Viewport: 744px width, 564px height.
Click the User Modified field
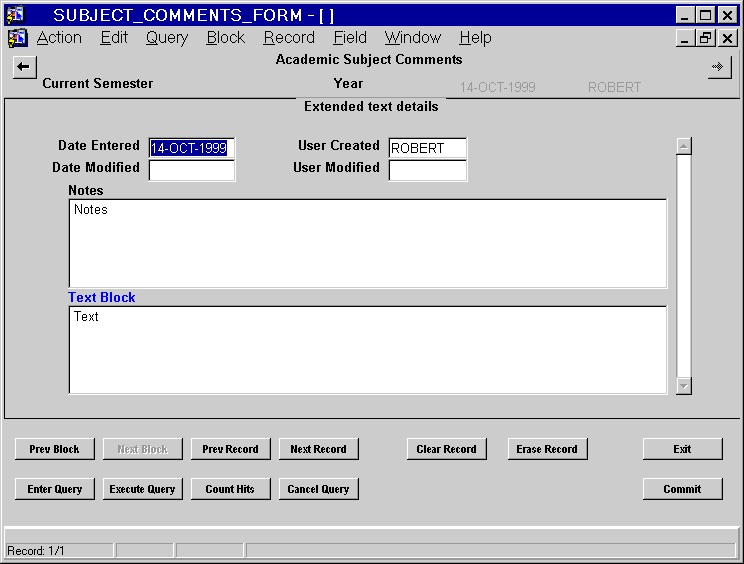[x=428, y=170]
